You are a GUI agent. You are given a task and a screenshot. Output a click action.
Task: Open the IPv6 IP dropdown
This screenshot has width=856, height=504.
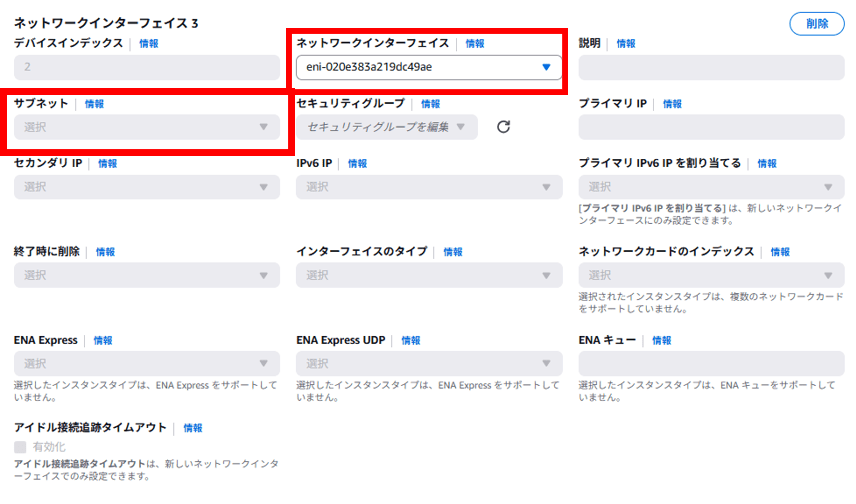click(429, 187)
